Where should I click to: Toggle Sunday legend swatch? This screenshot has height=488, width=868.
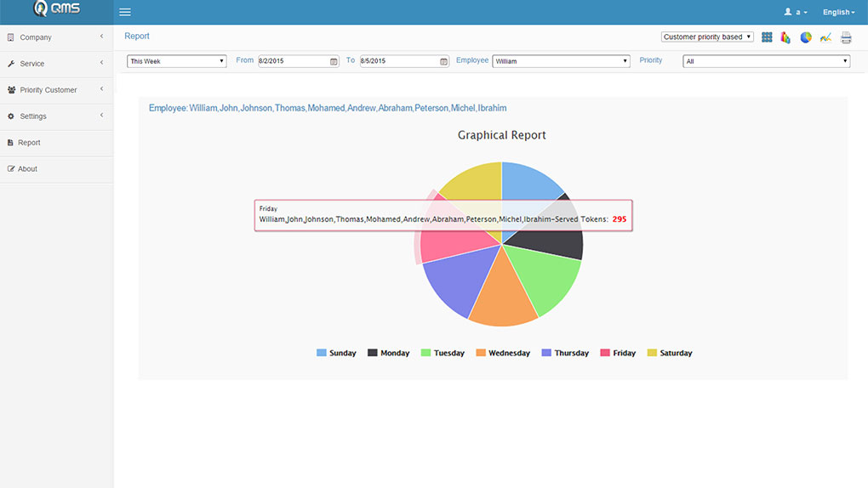click(x=321, y=353)
